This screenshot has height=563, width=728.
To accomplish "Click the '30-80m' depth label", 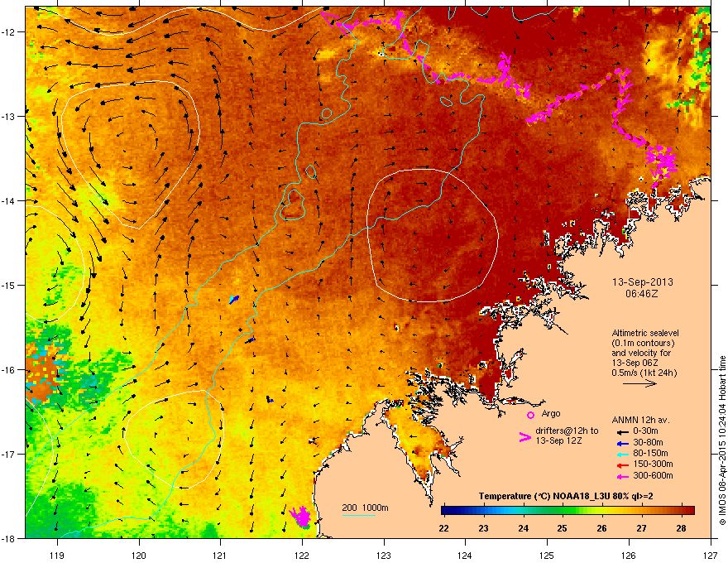I will tap(648, 442).
